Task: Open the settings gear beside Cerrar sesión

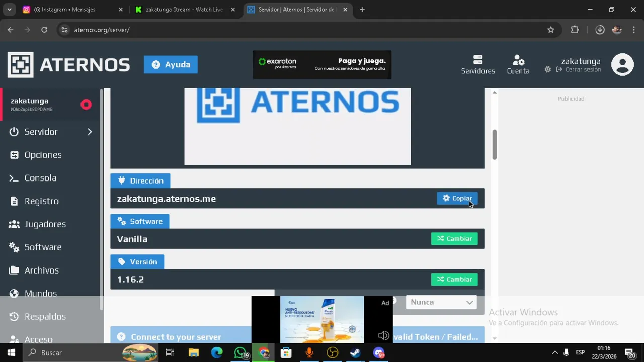Action: click(547, 70)
